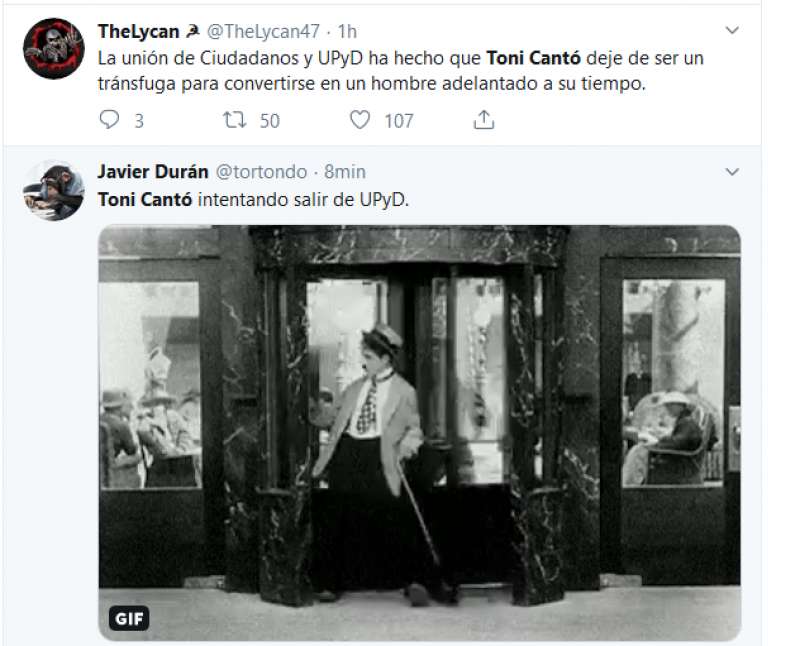Click the reply icon on TheLycan's tweet
This screenshot has width=800, height=646.
[109, 119]
